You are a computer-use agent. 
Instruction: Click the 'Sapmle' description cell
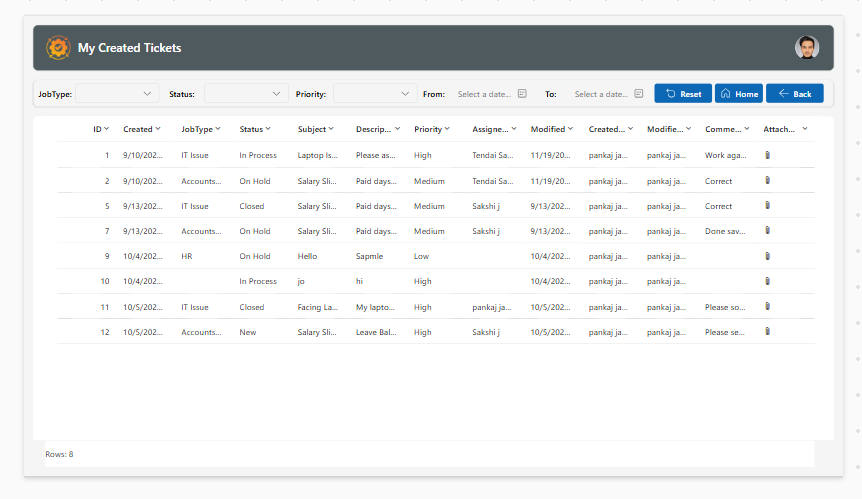(x=369, y=256)
